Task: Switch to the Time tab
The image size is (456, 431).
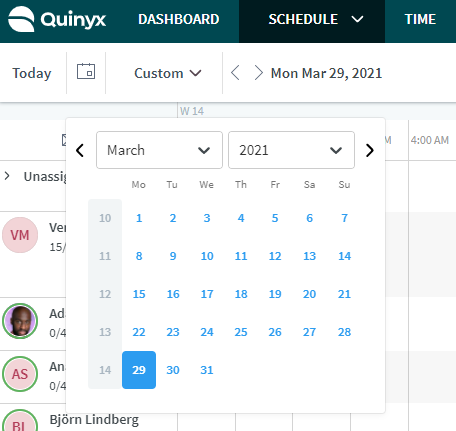Action: tap(420, 19)
